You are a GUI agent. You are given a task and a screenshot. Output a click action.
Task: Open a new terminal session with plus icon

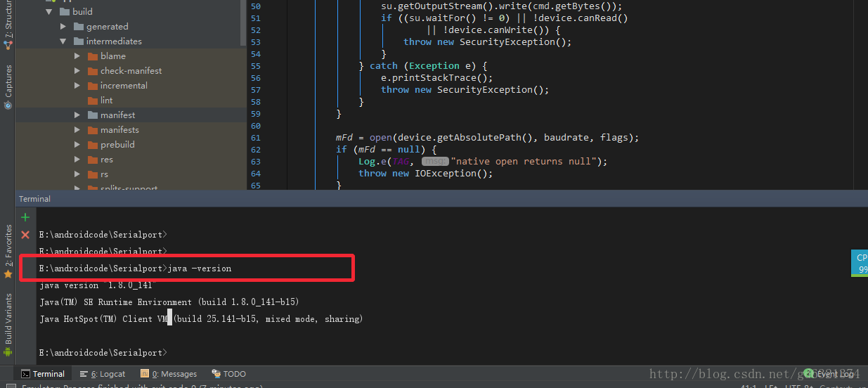pyautogui.click(x=25, y=217)
